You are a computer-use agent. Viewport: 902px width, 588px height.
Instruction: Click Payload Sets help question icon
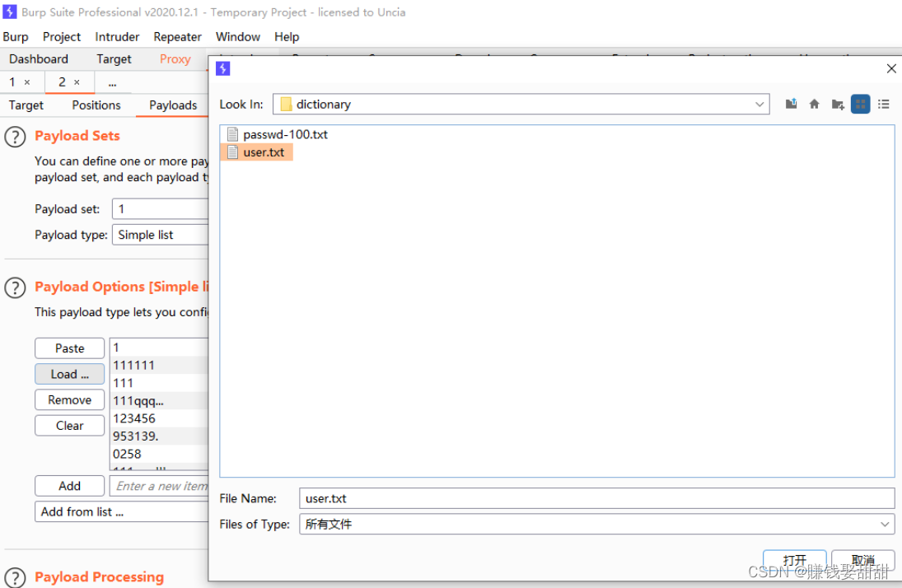click(x=15, y=137)
